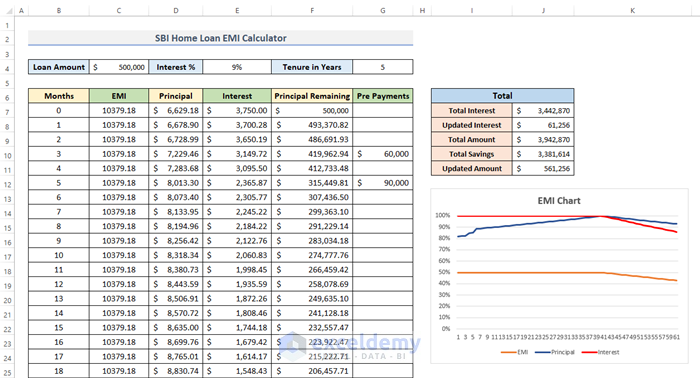Select principal cell showing 6,629.18
700x378 pixels.
[x=175, y=110]
